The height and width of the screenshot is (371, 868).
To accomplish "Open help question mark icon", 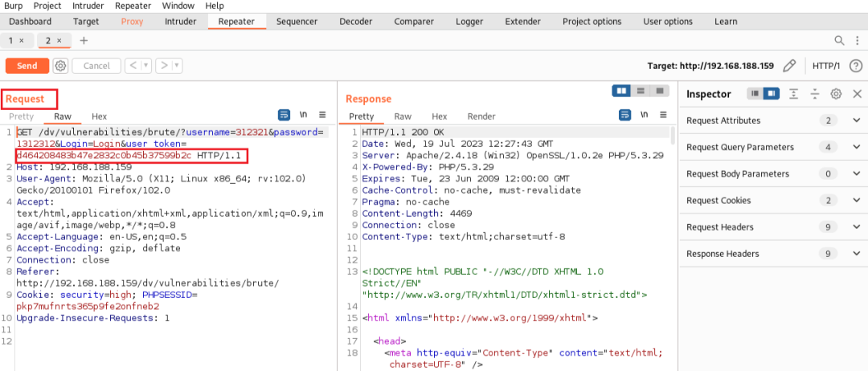I will point(855,66).
